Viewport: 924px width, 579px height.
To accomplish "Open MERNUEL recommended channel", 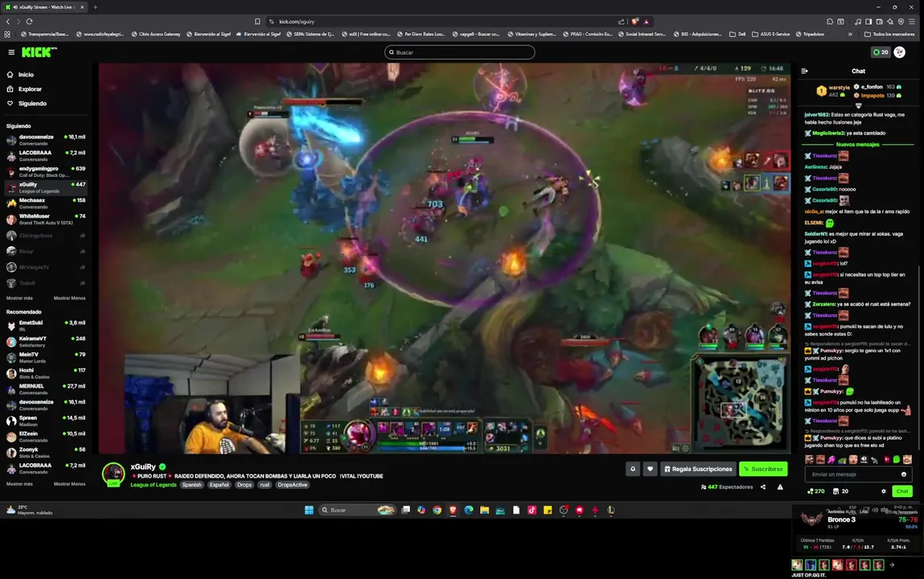I will (x=46, y=389).
